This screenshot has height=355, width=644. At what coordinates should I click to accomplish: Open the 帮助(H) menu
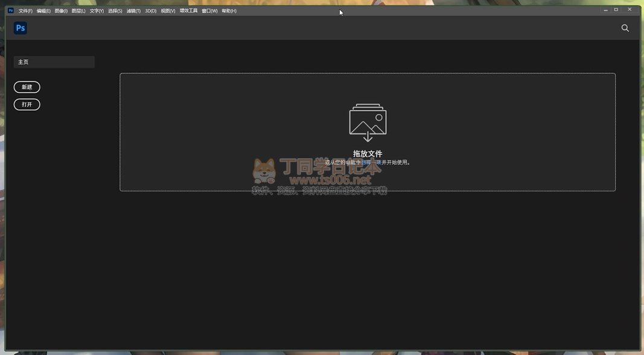click(229, 11)
